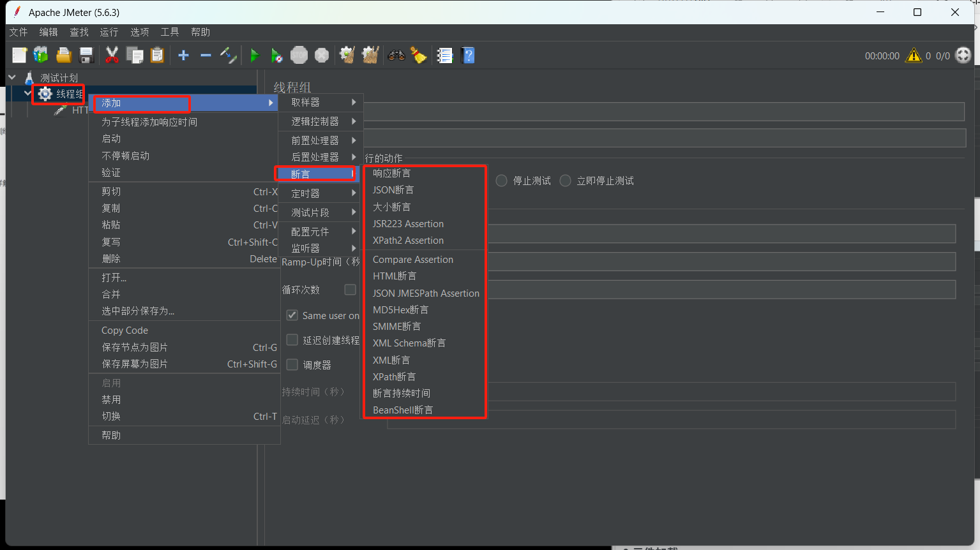Click the Shutdown test icon
The height and width of the screenshot is (550, 980).
(x=322, y=56)
